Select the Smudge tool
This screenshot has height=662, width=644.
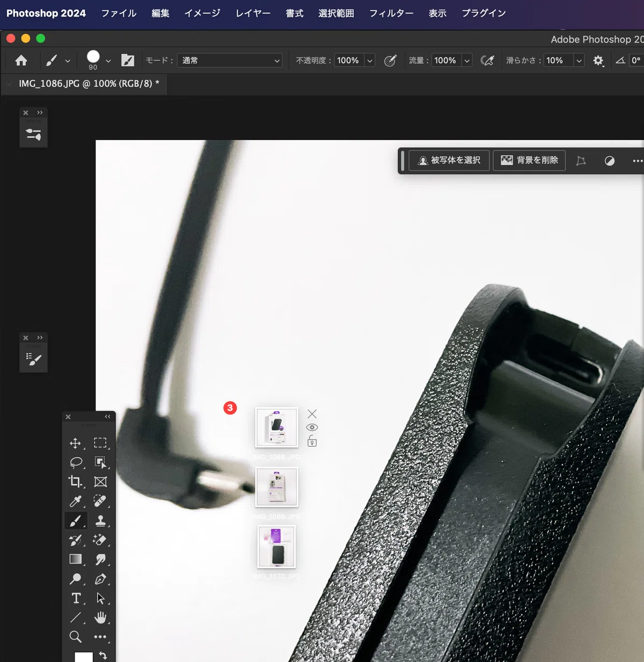[100, 559]
